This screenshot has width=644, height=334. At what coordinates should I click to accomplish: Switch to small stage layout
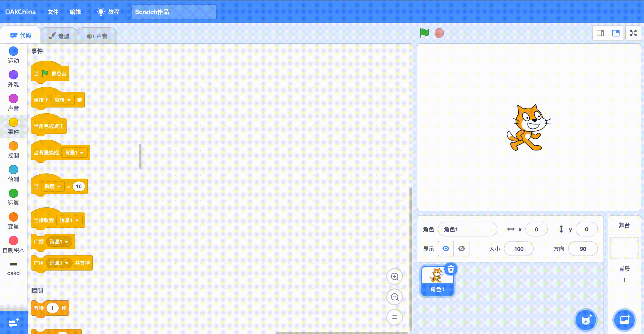coord(600,33)
